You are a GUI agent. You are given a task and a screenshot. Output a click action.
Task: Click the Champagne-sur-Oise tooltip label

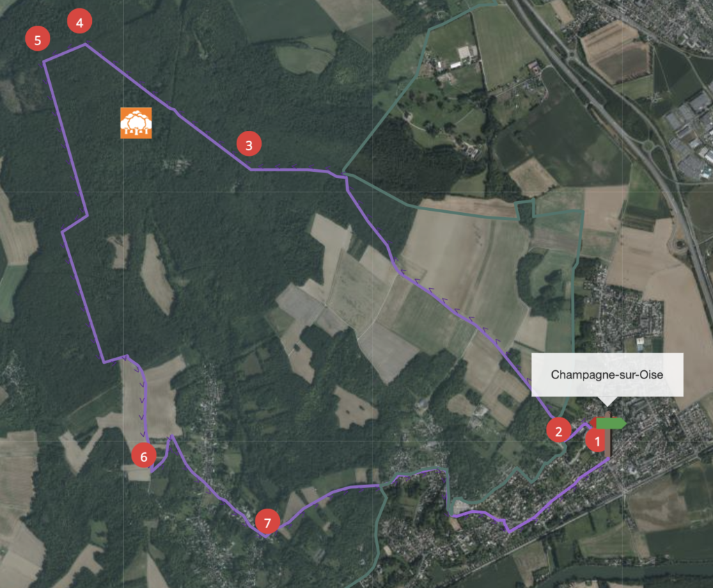pos(607,374)
